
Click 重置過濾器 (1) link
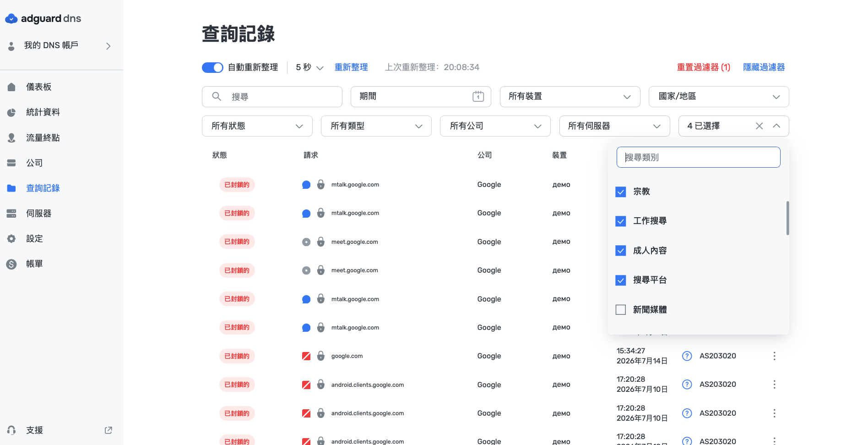703,67
